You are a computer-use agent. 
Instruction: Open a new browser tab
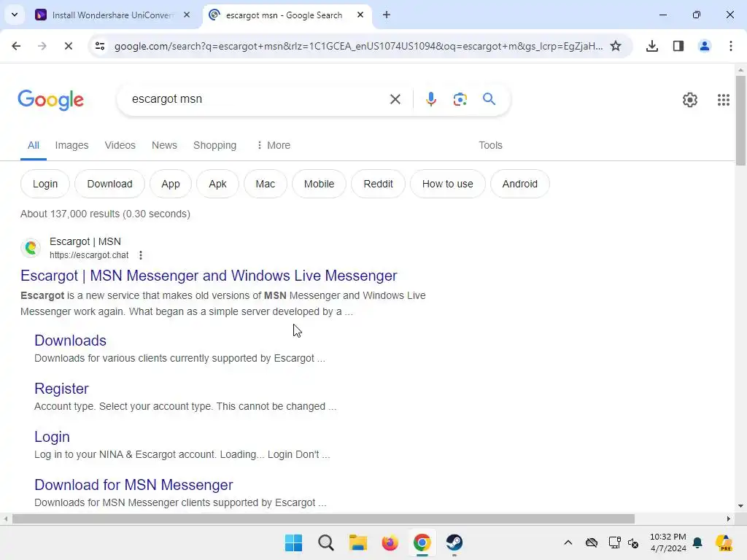(x=387, y=15)
